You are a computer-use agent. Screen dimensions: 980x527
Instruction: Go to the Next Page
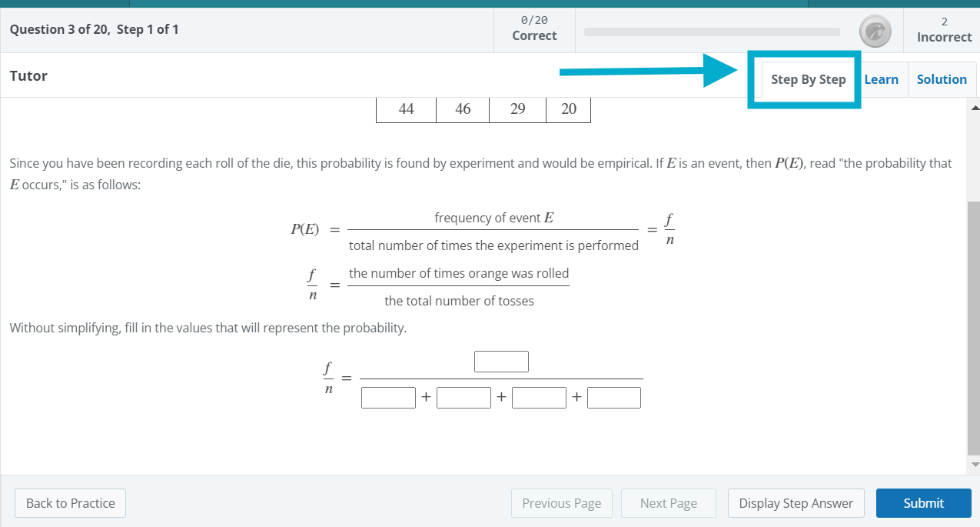(x=668, y=503)
